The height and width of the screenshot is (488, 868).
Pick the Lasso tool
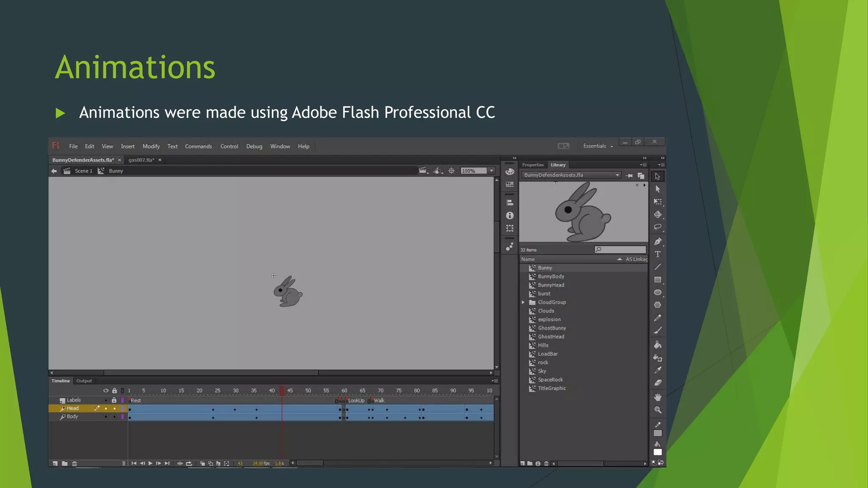pos(657,227)
